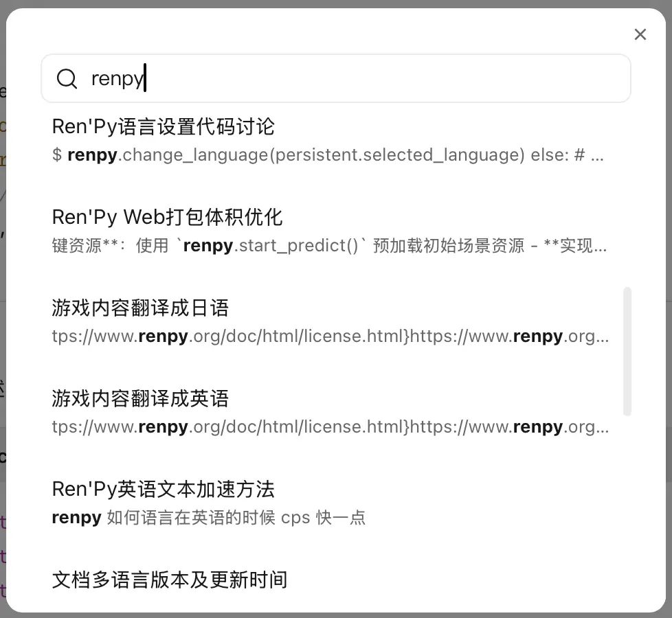Click the magnifying glass search icon
672x618 pixels.
point(67,79)
